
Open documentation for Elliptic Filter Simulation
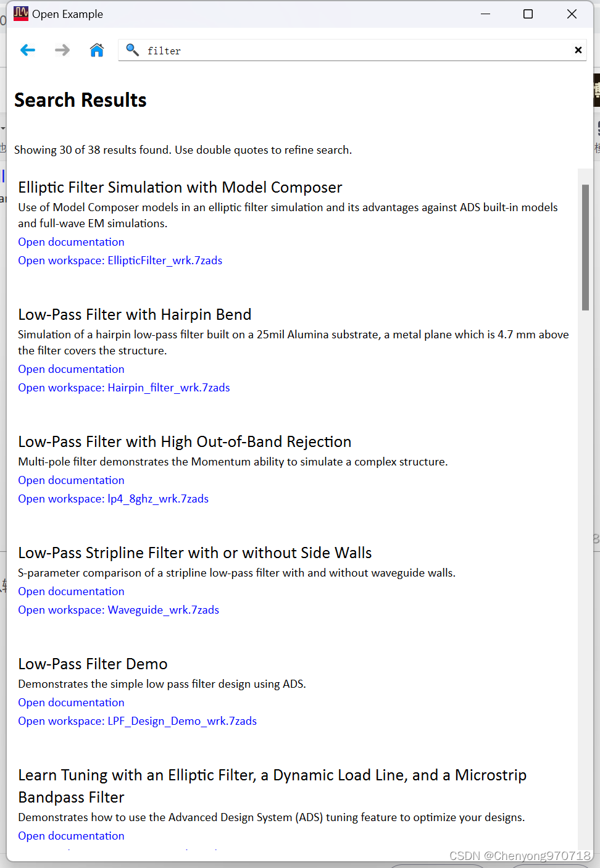[70, 241]
